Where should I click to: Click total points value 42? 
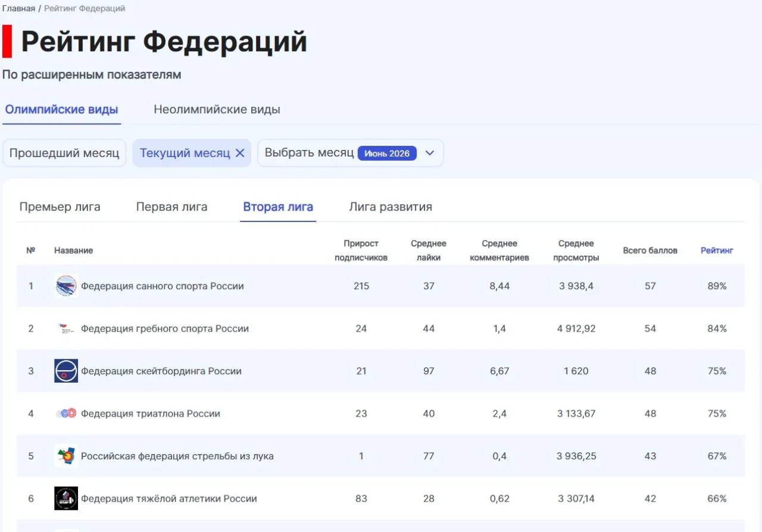(x=650, y=499)
